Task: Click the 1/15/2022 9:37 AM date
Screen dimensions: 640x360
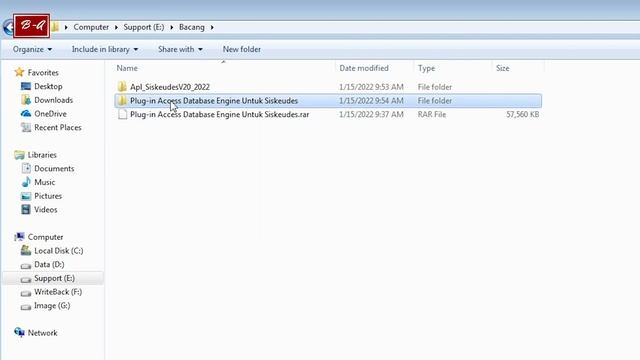Action: pos(371,114)
